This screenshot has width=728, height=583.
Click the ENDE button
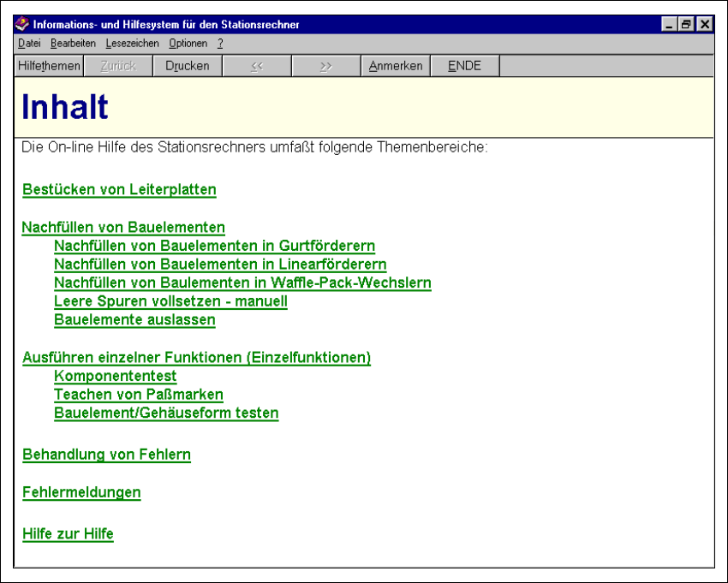(465, 66)
